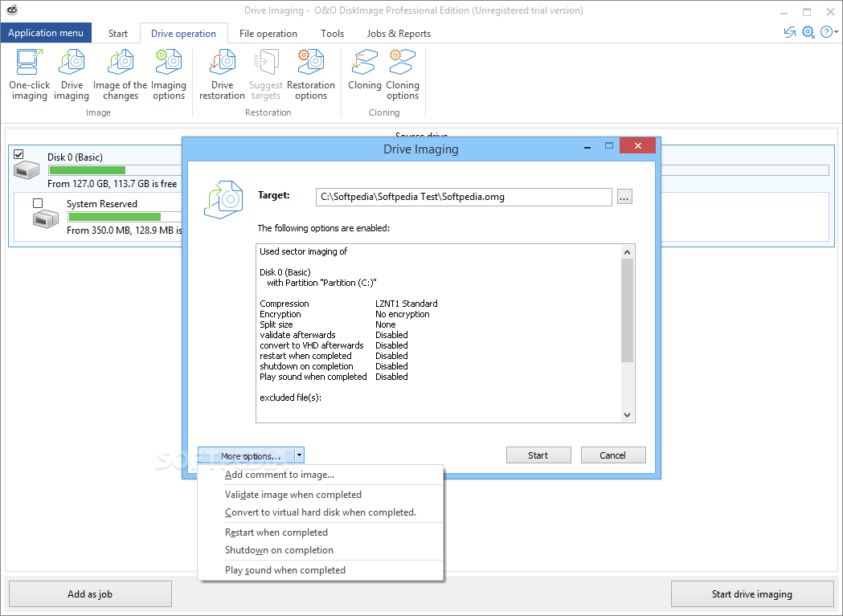This screenshot has height=616, width=843.
Task: Open the help icon's small dropdown arrow
Action: point(837,32)
